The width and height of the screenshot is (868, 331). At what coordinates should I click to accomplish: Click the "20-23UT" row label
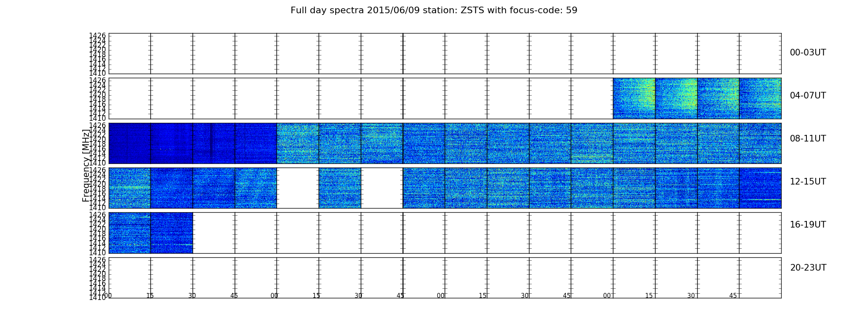808,268
